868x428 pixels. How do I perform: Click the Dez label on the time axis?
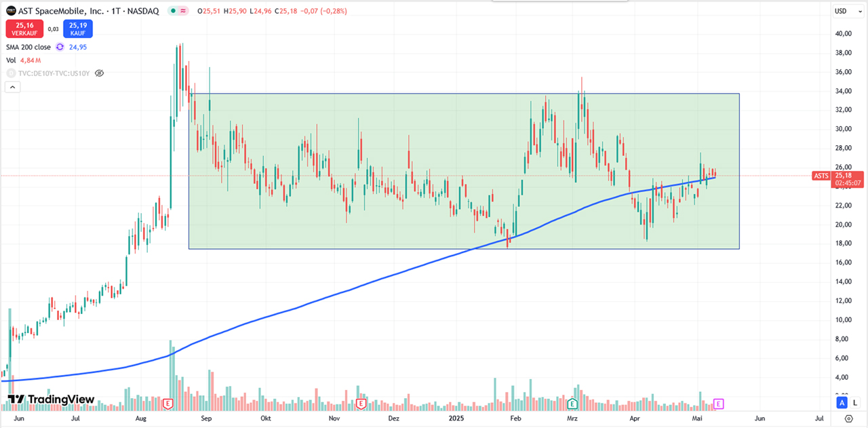tap(394, 419)
